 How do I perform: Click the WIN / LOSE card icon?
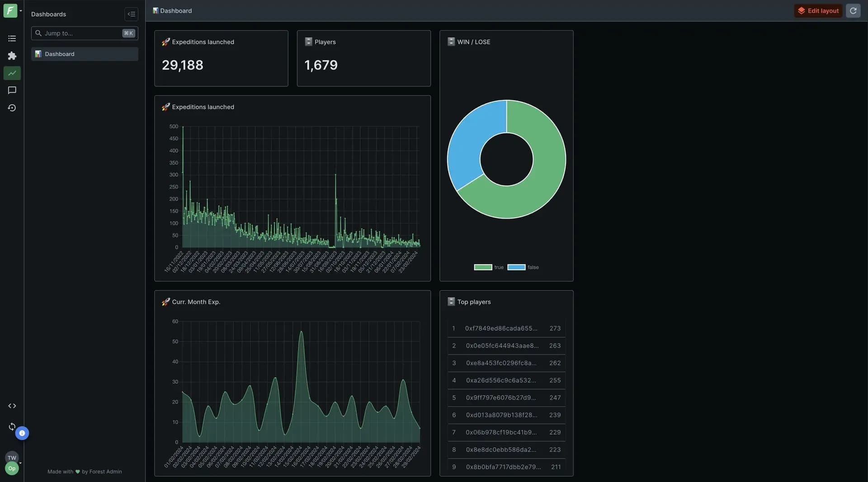pos(451,42)
